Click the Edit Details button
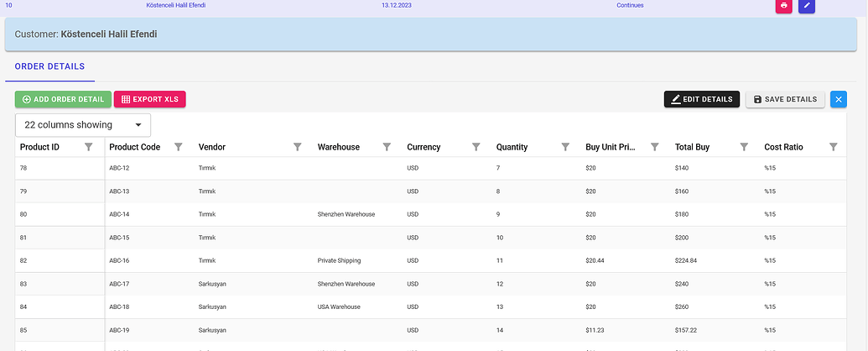 [x=702, y=99]
